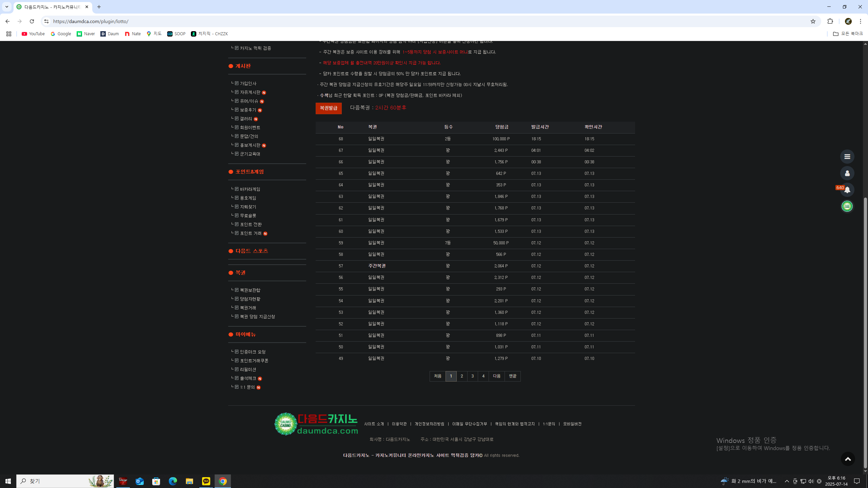Open the 치지직 - CHZZK bookmark
This screenshot has width=868, height=488.
[209, 34]
